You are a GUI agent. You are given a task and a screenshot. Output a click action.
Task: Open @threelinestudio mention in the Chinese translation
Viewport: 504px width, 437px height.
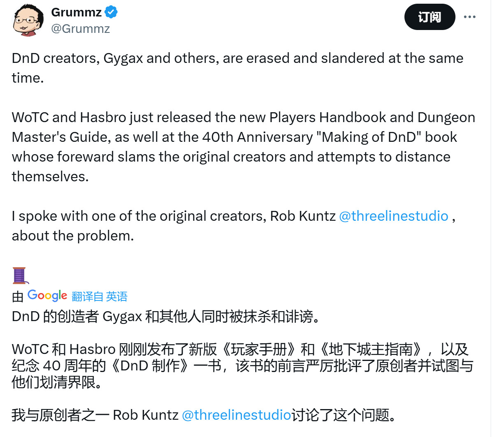[236, 415]
